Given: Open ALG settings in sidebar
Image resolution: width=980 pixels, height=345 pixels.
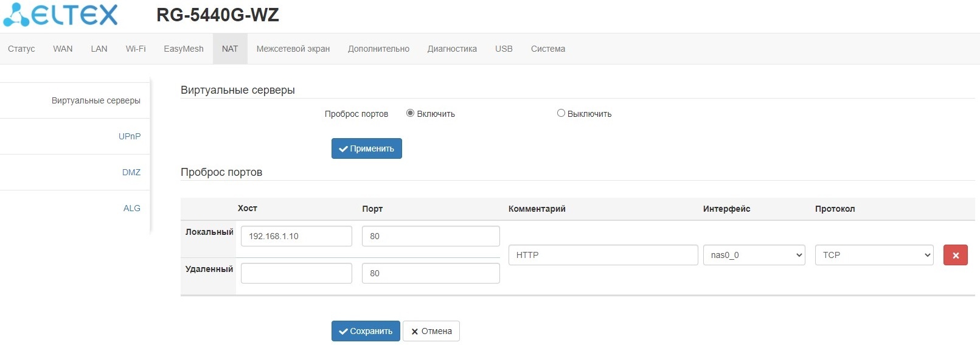Looking at the screenshot, I should tap(132, 208).
